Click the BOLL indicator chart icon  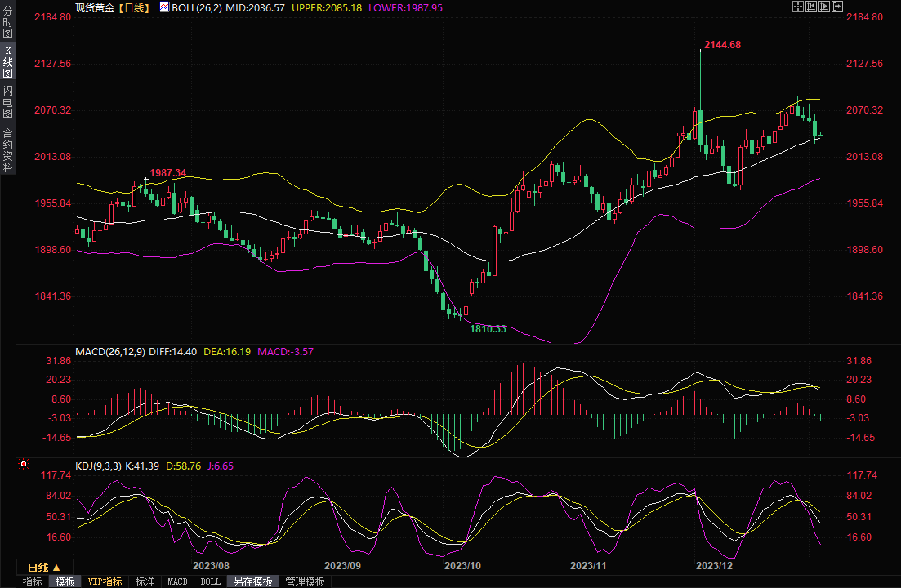click(164, 7)
